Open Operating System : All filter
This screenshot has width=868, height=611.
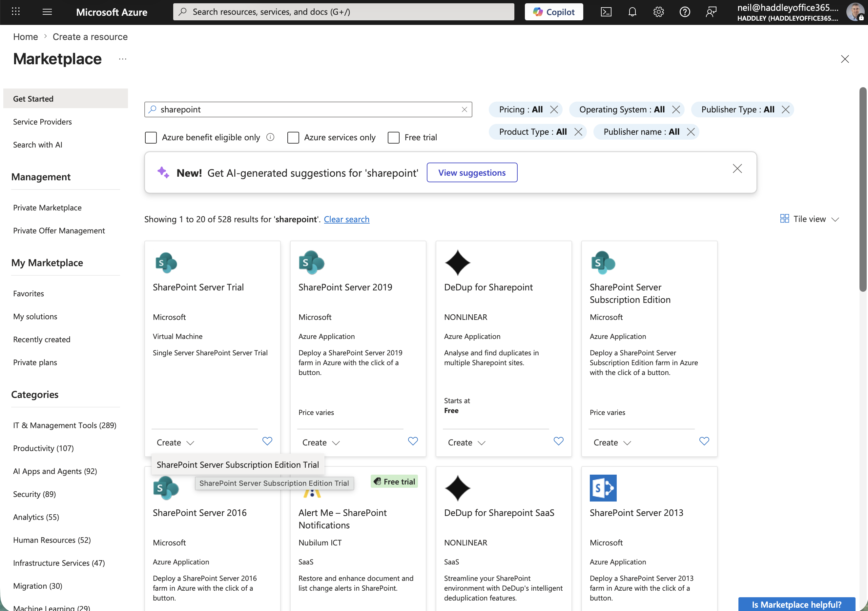pyautogui.click(x=622, y=109)
